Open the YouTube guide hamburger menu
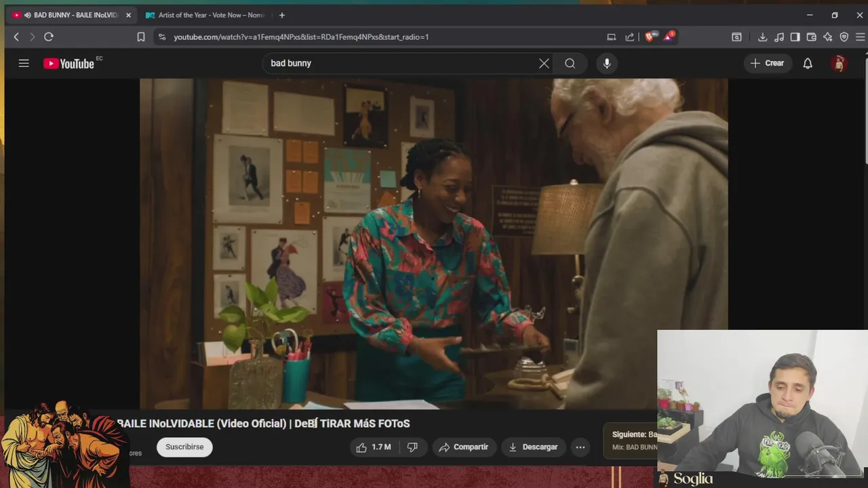This screenshot has height=488, width=868. pos(24,63)
